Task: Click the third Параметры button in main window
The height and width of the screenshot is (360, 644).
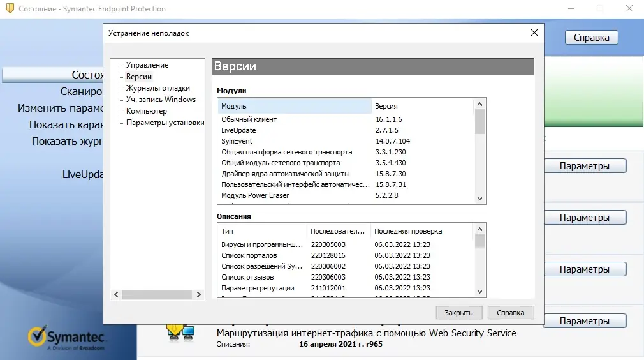Action: click(x=585, y=269)
